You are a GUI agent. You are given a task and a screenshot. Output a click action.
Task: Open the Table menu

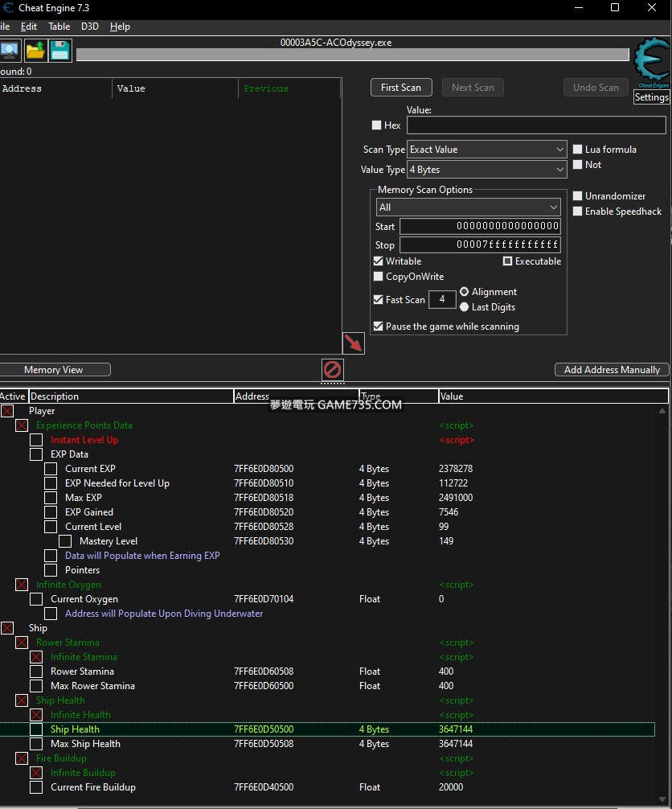pos(59,27)
